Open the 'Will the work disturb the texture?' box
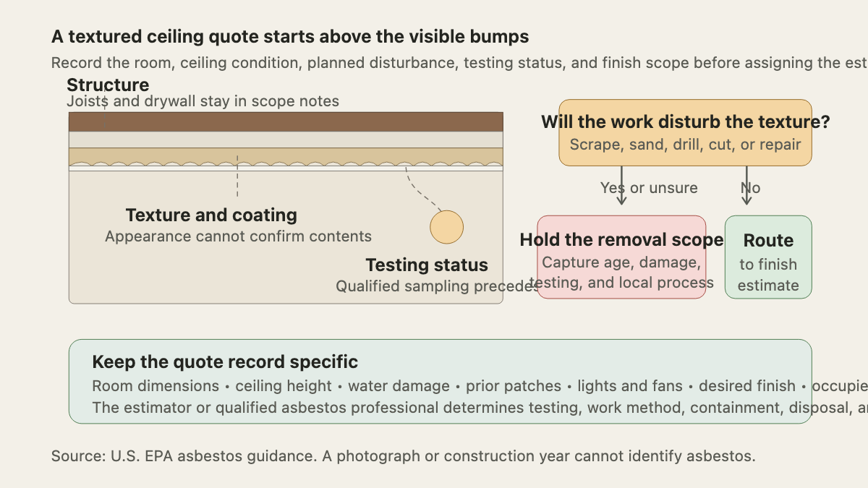This screenshot has height=488, width=868. point(685,132)
